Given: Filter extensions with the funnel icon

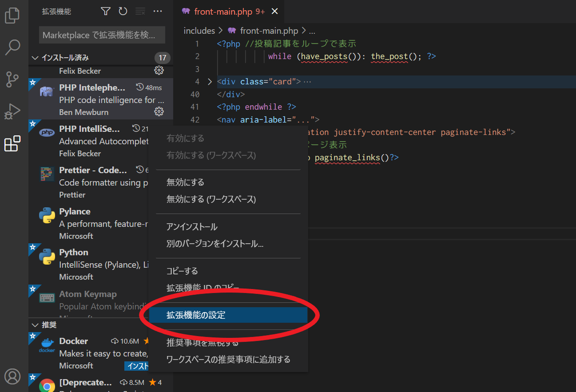Looking at the screenshot, I should click(105, 12).
